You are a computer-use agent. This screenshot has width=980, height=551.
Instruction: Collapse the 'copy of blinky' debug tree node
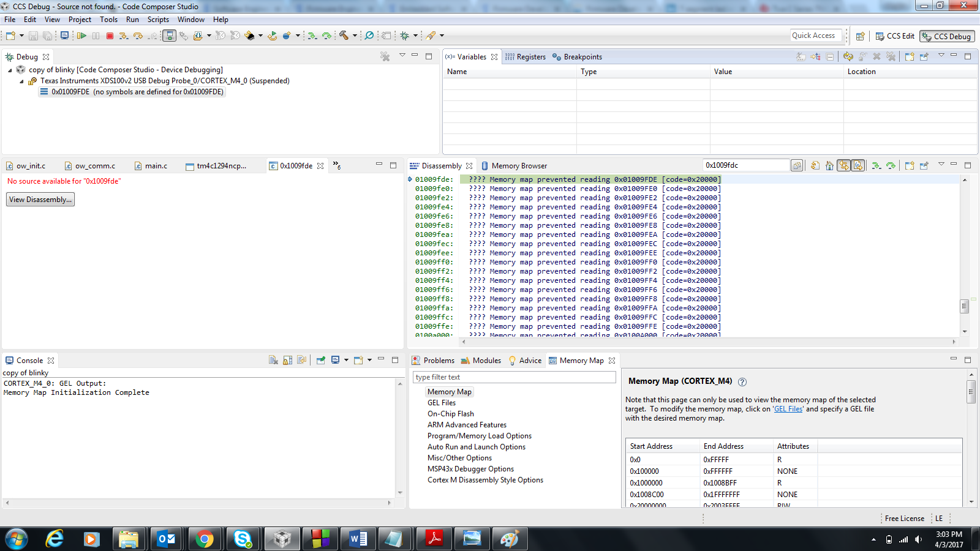[x=10, y=70]
